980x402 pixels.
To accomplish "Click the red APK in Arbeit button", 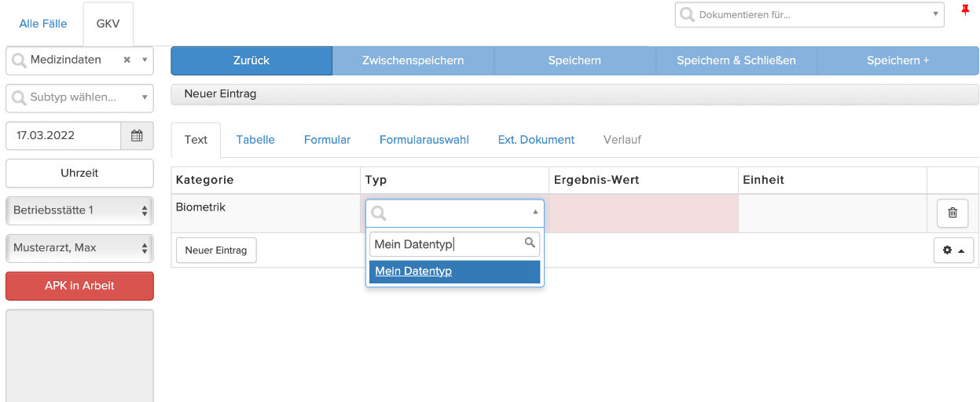I will pos(79,286).
